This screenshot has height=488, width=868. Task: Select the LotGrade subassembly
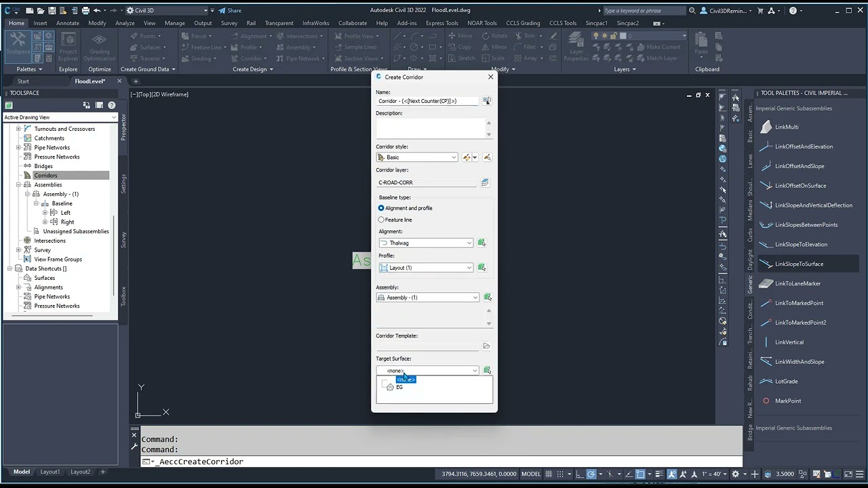[x=786, y=381]
